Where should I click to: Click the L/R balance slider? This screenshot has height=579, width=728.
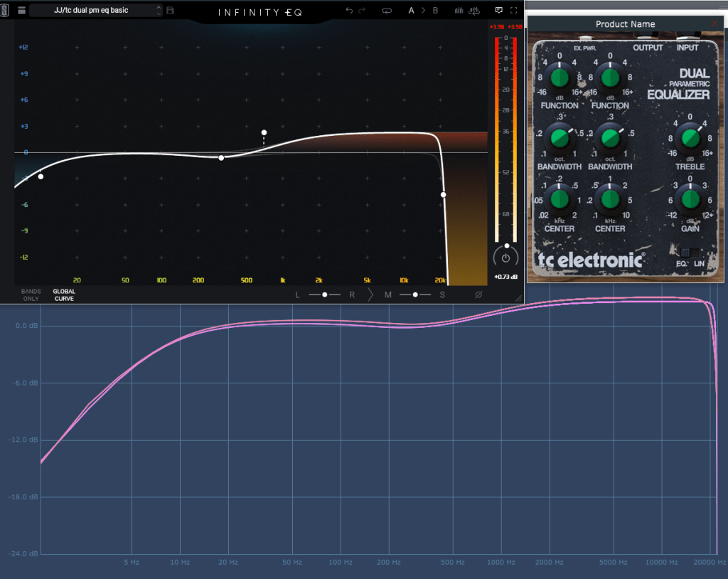point(325,294)
